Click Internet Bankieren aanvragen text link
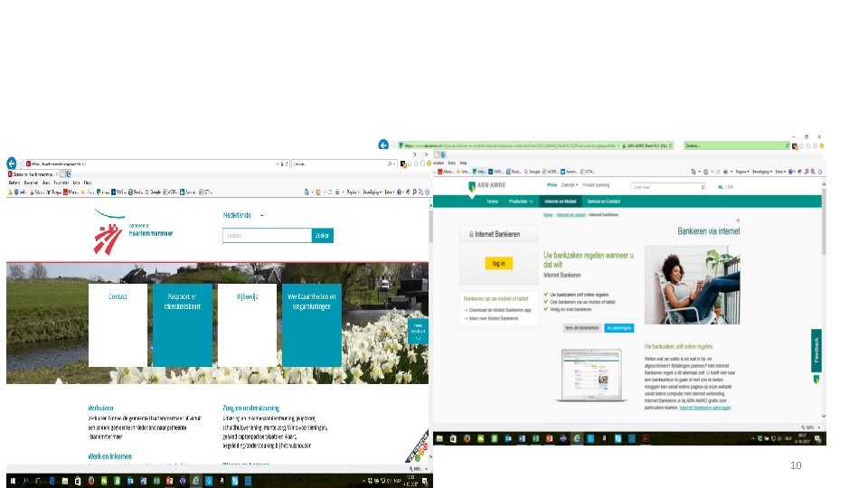 tap(705, 408)
